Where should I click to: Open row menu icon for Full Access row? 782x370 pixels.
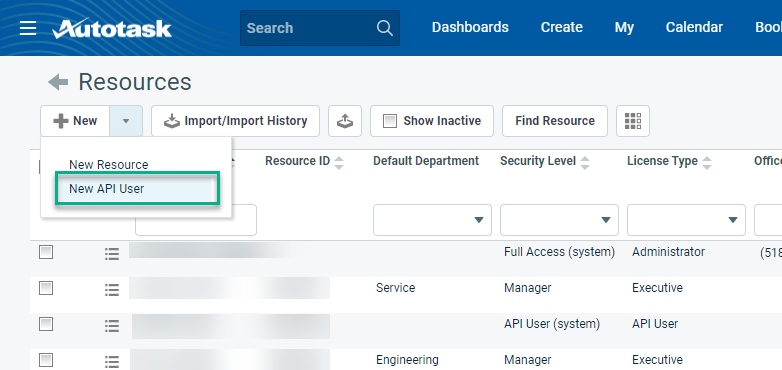coord(112,254)
